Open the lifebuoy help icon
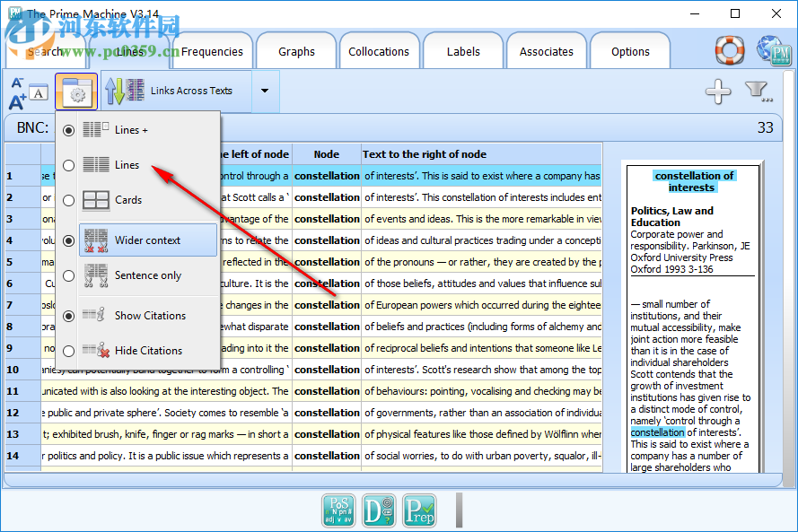The height and width of the screenshot is (532, 798). coord(730,50)
